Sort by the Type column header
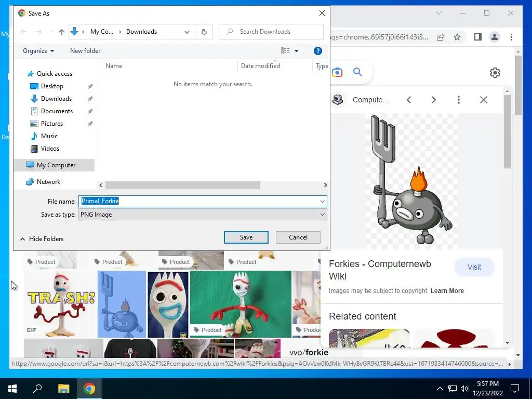 point(322,66)
